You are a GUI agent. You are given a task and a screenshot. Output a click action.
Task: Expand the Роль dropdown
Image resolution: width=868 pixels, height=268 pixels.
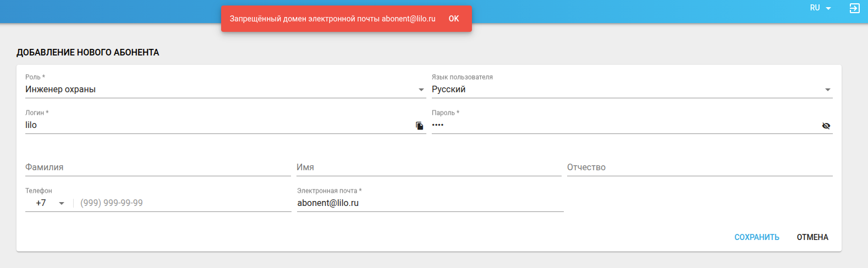[421, 90]
